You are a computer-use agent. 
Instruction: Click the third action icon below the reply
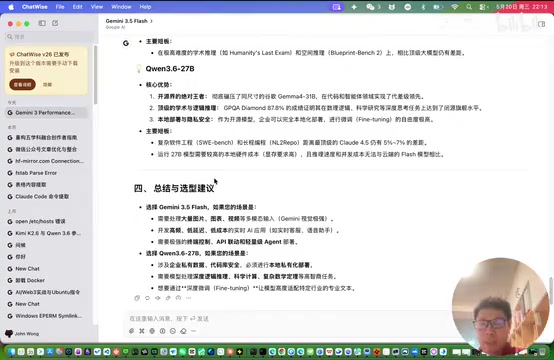click(x=158, y=298)
